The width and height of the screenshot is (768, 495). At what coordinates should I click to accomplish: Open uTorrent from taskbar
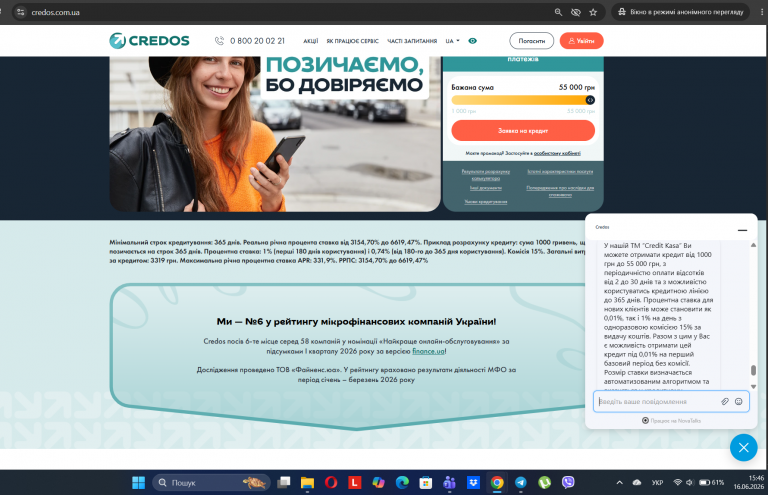click(544, 483)
